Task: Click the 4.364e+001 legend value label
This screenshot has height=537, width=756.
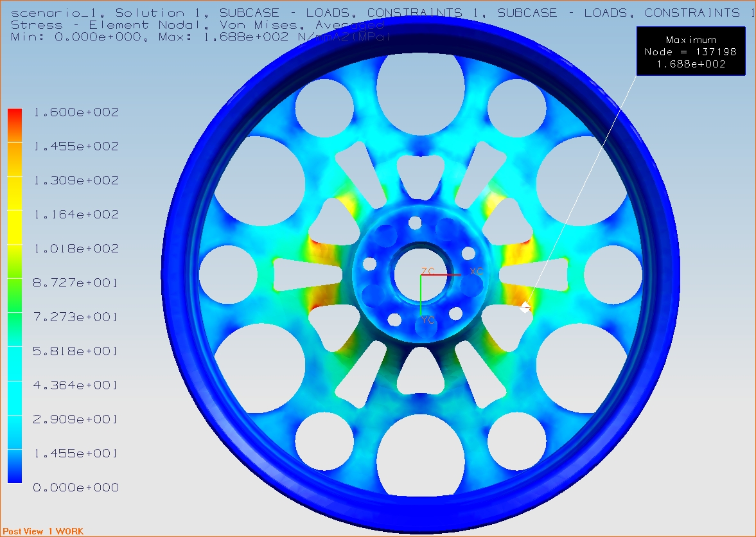Action: tap(76, 385)
